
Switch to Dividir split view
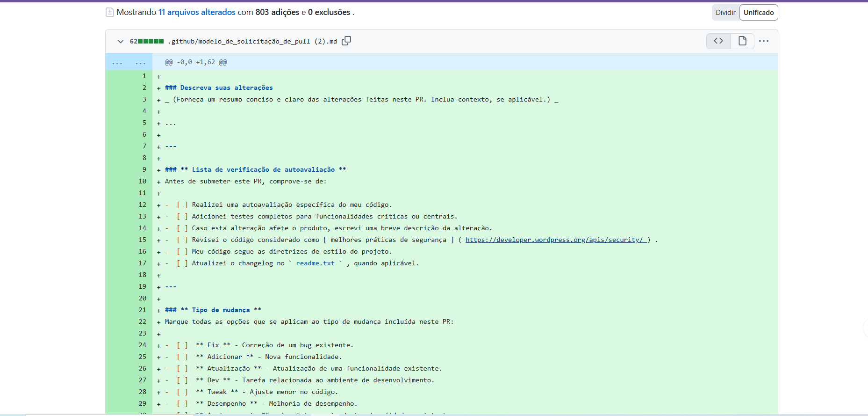[x=725, y=13]
